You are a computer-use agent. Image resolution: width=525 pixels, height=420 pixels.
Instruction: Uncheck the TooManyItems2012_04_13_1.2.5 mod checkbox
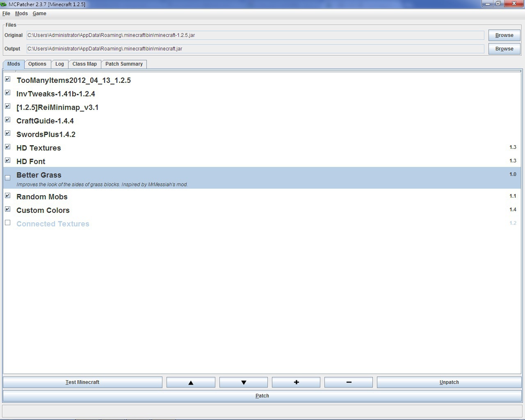tap(8, 79)
